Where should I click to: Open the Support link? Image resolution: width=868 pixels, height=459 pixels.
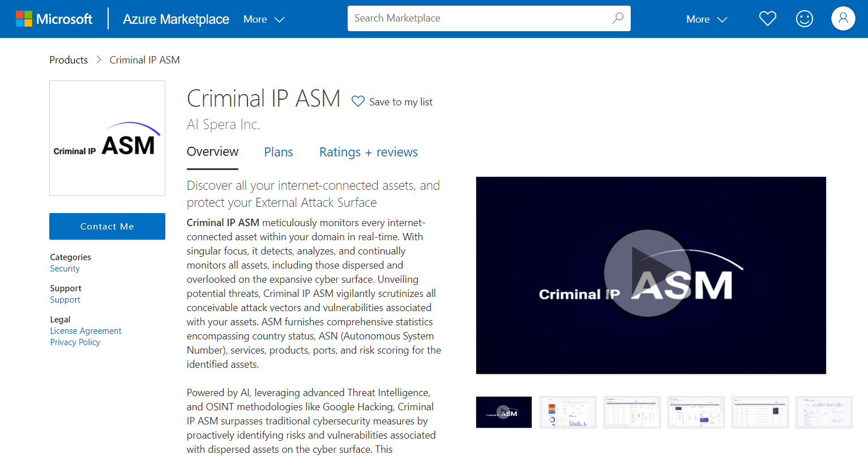[65, 300]
